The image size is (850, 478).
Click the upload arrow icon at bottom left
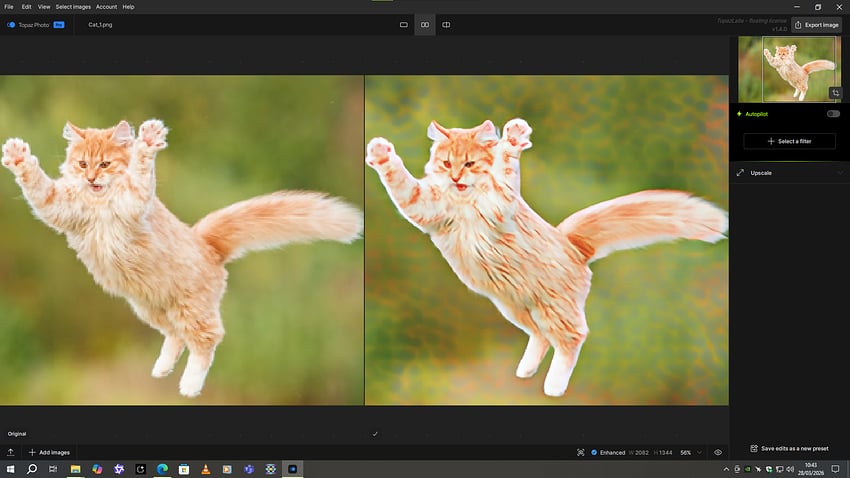point(10,452)
